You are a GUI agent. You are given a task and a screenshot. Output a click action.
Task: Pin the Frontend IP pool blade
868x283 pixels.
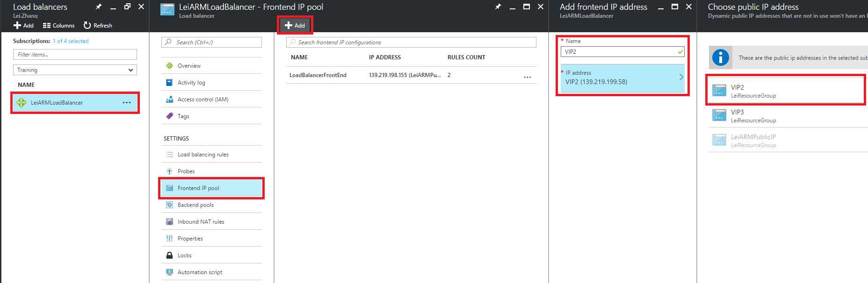pyautogui.click(x=498, y=7)
